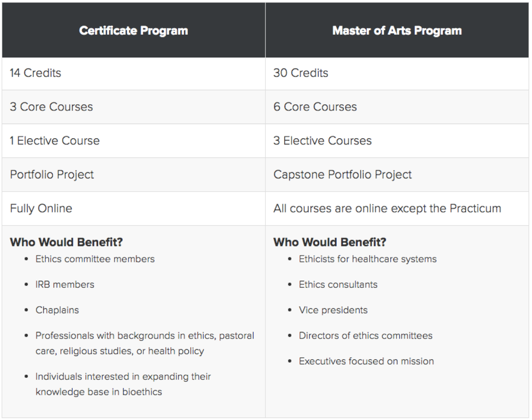This screenshot has width=532, height=420.
Task: Click the Ethics consultants list item
Action: point(338,284)
